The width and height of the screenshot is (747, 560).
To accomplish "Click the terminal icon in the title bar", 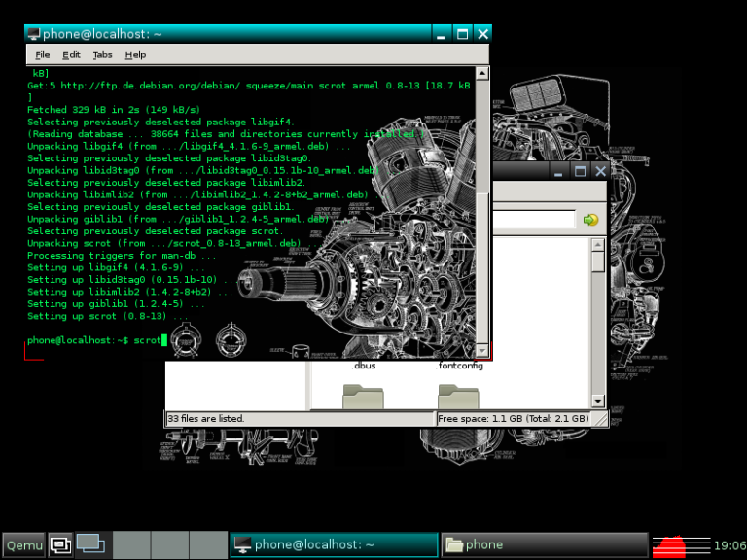I will (34, 34).
